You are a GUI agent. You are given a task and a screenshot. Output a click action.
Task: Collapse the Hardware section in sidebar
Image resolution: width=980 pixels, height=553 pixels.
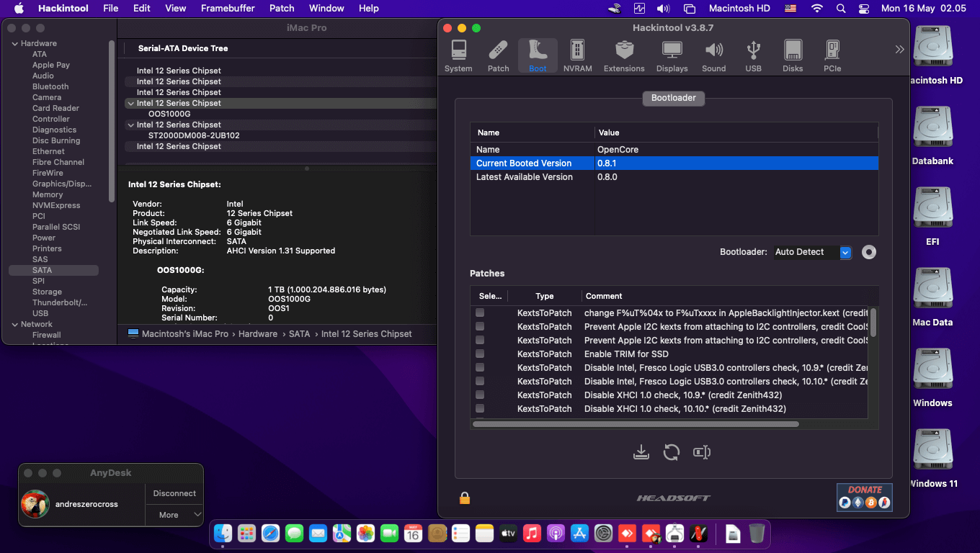(15, 44)
